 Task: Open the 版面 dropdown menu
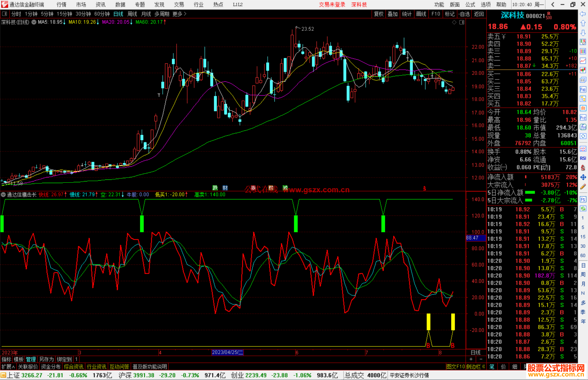point(455,4)
